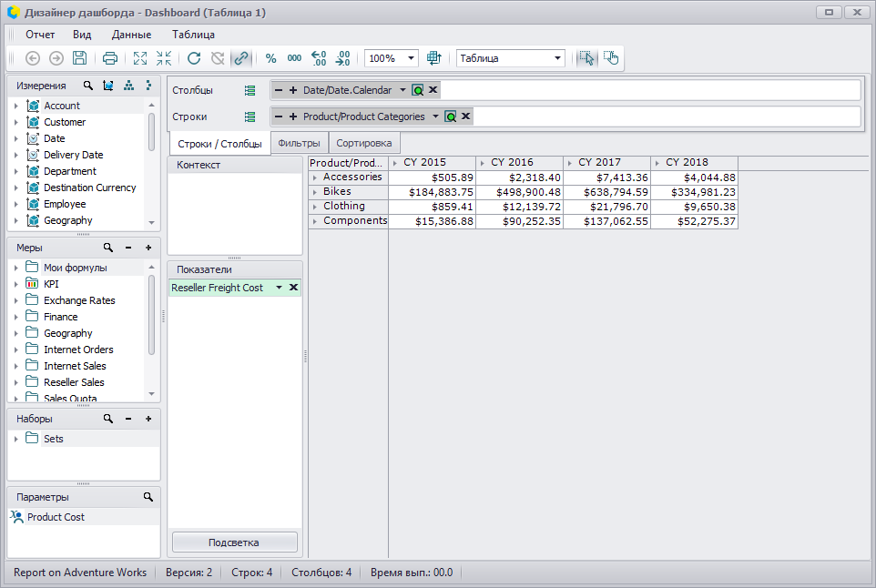Screen dimensions: 876x588
Task: Click the plus icon in Меры header
Action: (148, 248)
